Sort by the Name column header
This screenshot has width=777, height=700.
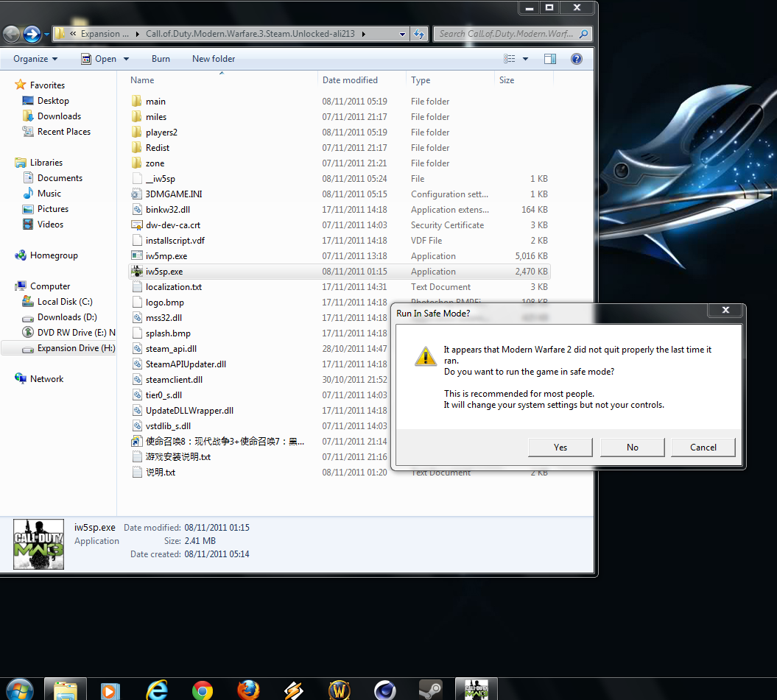coord(142,80)
